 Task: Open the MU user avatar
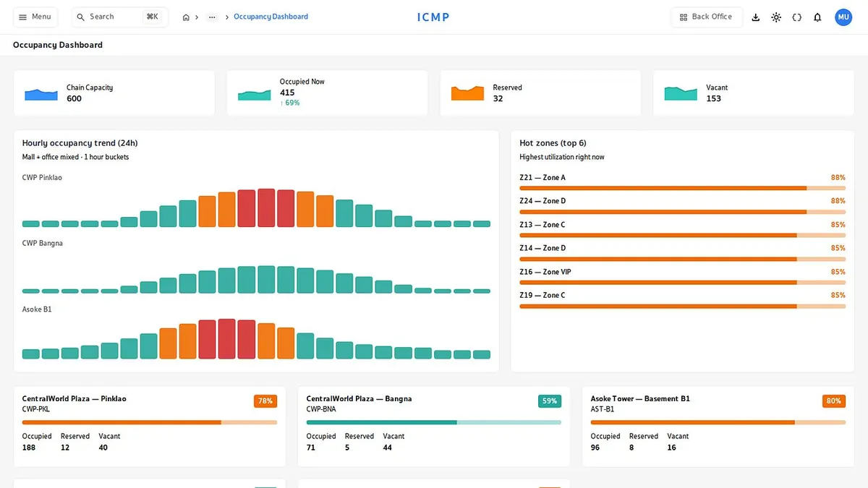coord(843,17)
